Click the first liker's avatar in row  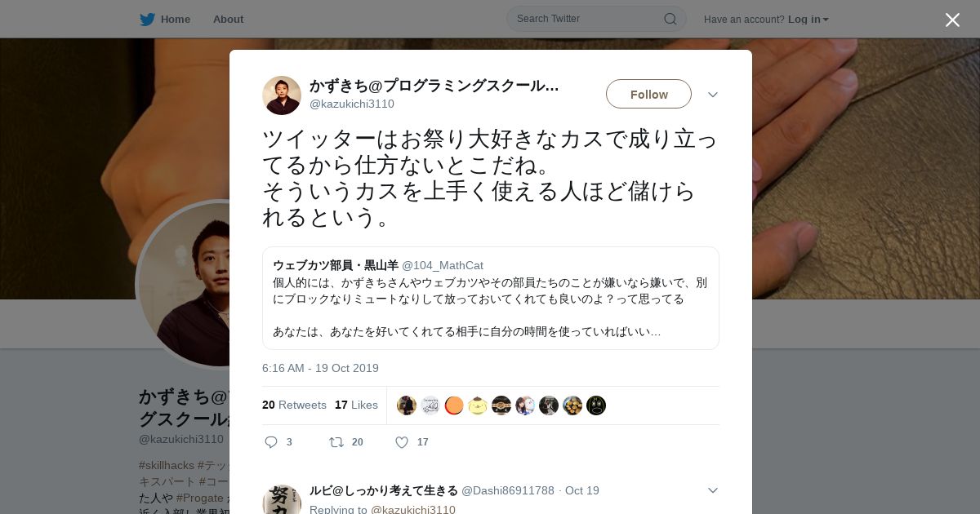[x=407, y=405]
